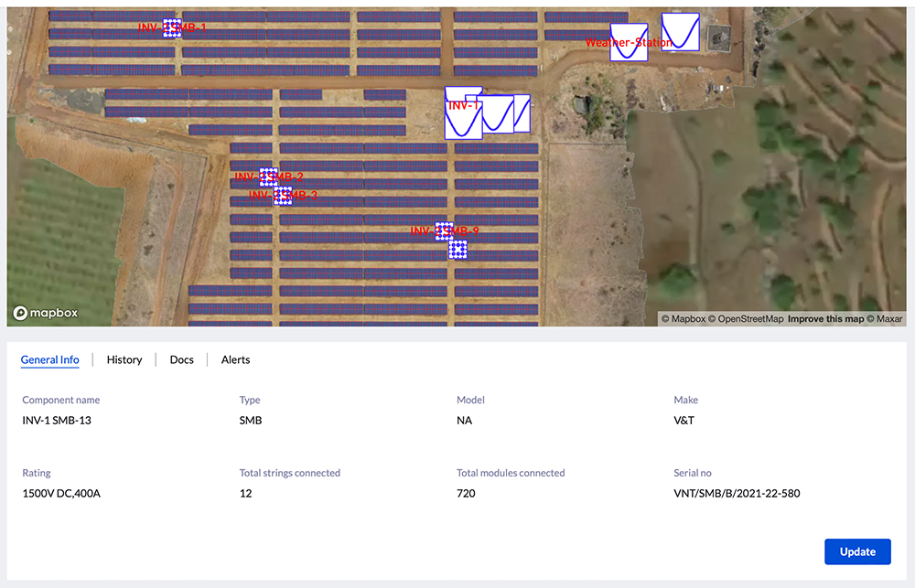Click total modules connected value 720
Image resolution: width=915 pixels, height=588 pixels.
(466, 494)
